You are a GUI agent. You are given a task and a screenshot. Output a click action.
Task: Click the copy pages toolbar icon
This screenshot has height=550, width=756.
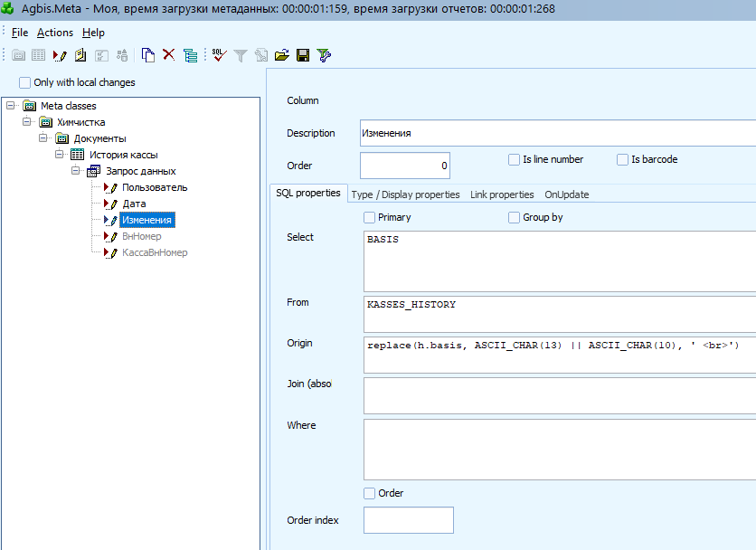148,55
